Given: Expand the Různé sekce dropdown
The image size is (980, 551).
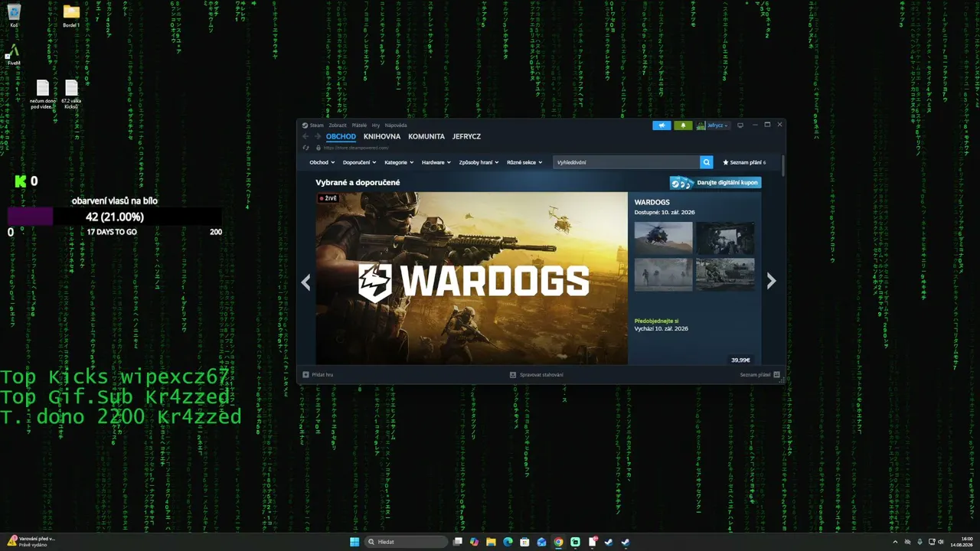Looking at the screenshot, I should click(x=524, y=162).
